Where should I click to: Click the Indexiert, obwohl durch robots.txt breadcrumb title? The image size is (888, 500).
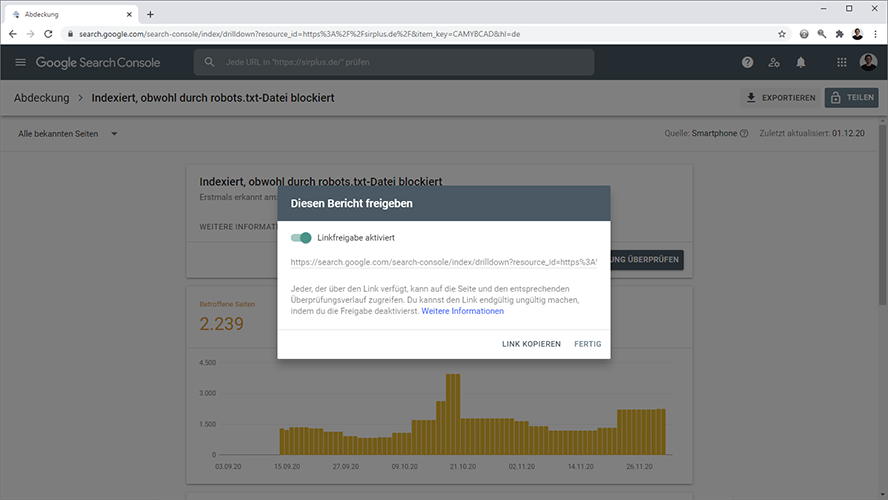[x=213, y=98]
